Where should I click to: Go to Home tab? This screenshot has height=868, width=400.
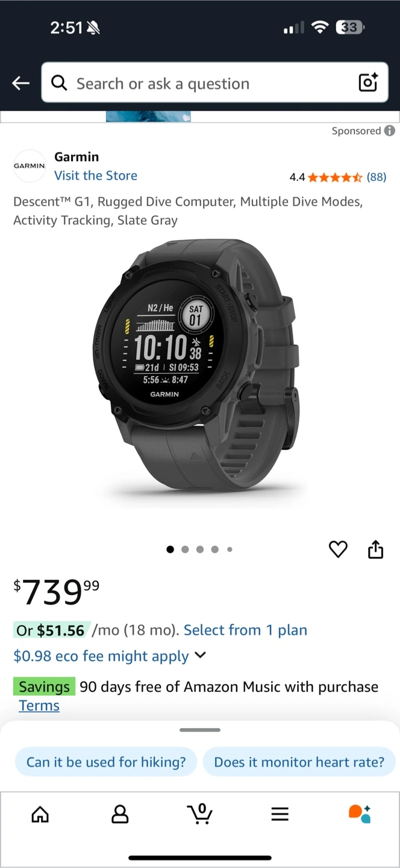(40, 814)
